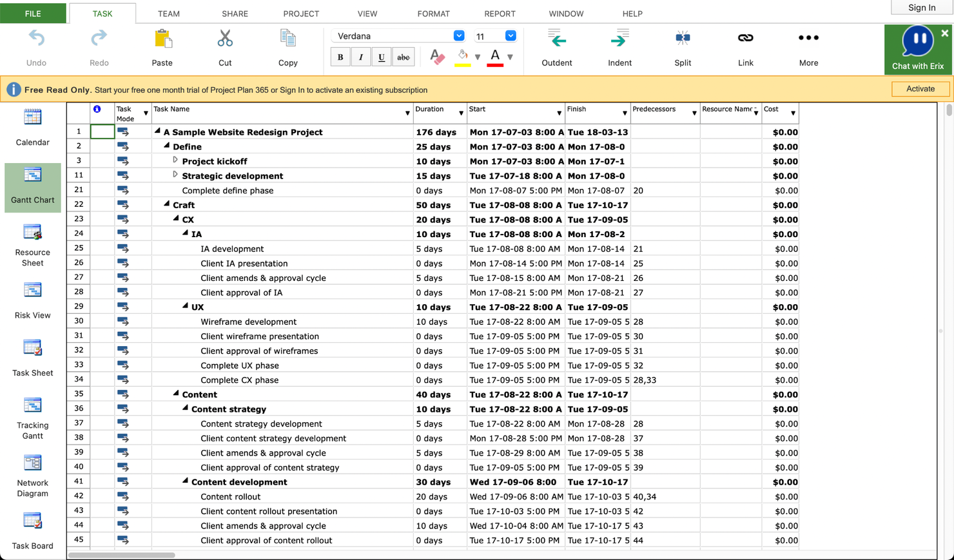
Task: Select row header number 22
Action: click(x=79, y=204)
